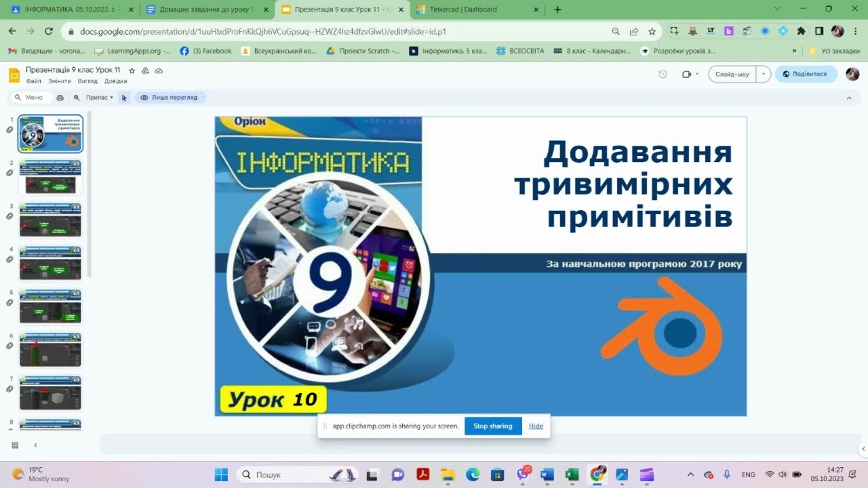Open Chrome extensions puzzle icon

[x=801, y=31]
